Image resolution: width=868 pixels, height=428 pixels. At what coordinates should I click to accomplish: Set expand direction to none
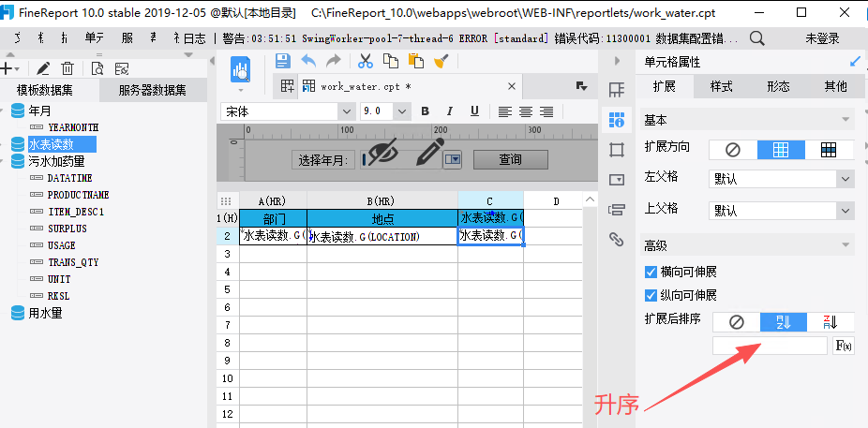733,149
